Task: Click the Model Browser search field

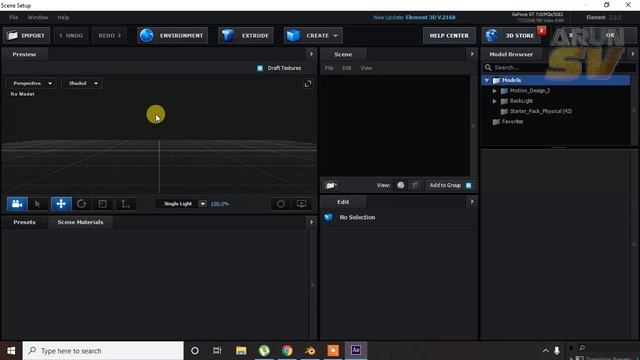Action: (558, 67)
